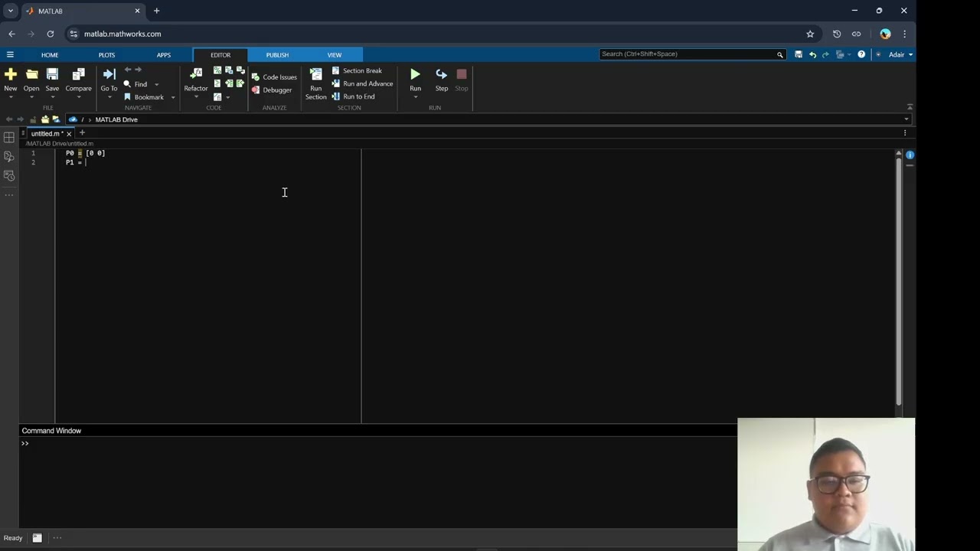Expand the Go To dropdown arrow
Screen dimensions: 980x551
(x=109, y=97)
